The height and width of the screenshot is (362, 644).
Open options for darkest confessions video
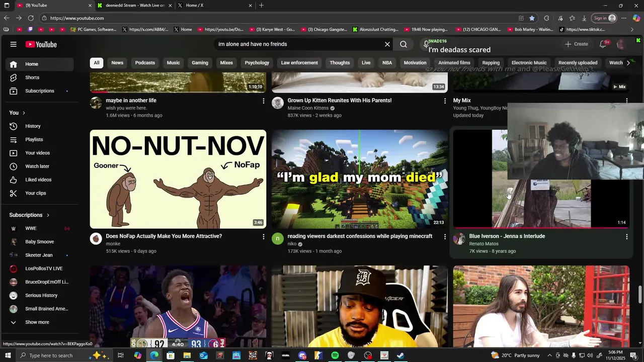click(x=445, y=236)
